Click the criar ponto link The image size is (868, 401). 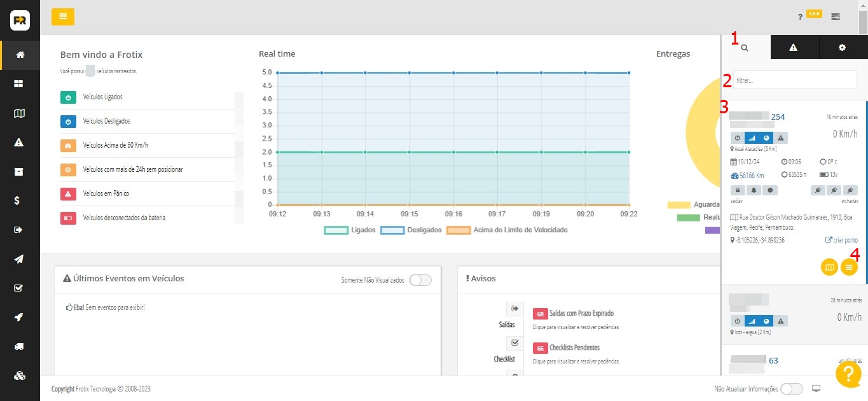tap(841, 240)
